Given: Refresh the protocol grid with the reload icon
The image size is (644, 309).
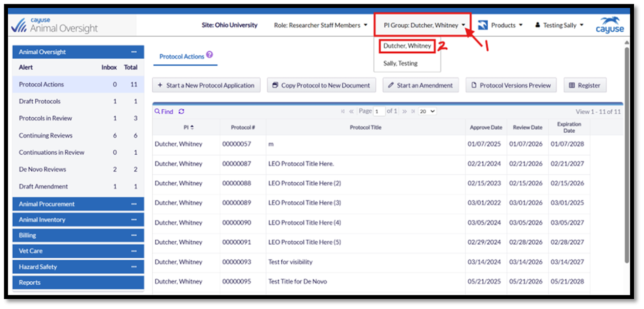Looking at the screenshot, I should pos(181,111).
